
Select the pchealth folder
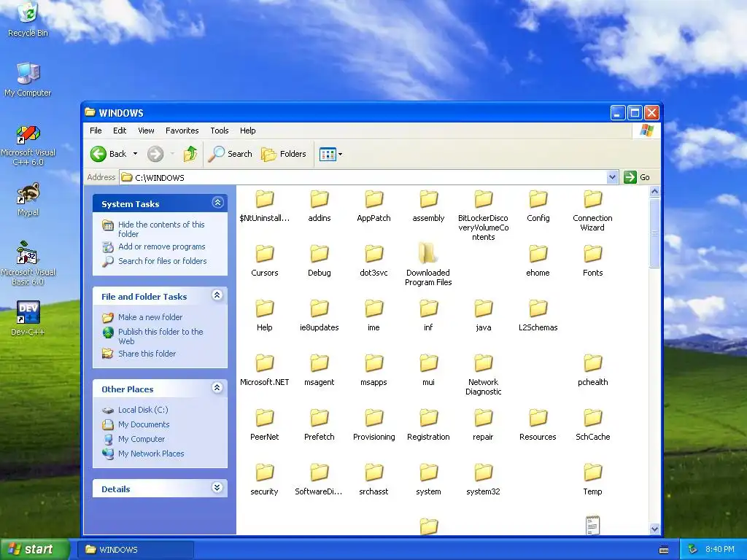pyautogui.click(x=592, y=370)
